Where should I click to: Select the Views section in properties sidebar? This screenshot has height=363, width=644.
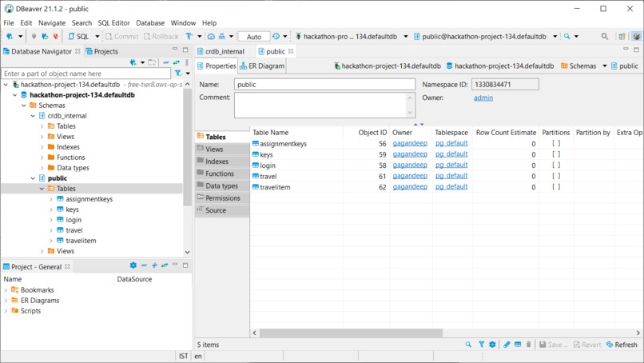(x=222, y=149)
